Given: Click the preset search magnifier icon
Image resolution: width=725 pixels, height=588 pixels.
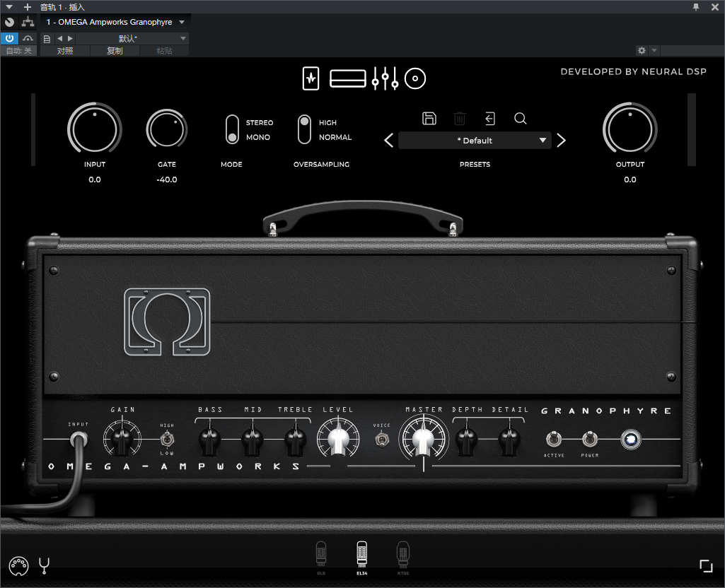Looking at the screenshot, I should pyautogui.click(x=520, y=118).
